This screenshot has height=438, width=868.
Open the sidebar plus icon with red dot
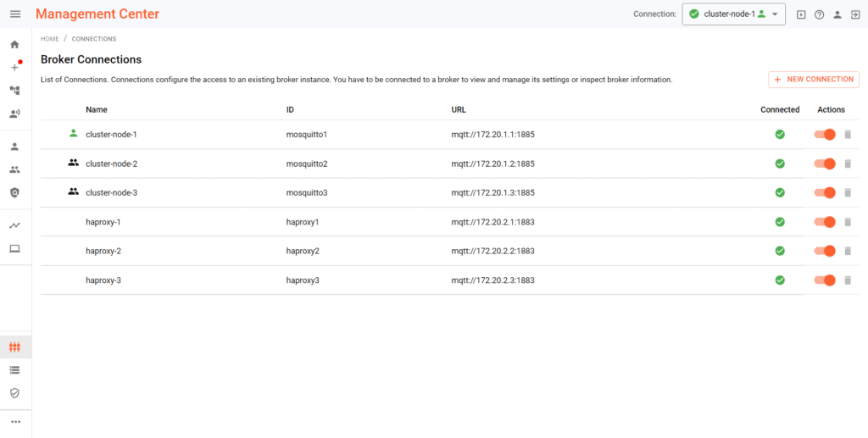pos(14,67)
